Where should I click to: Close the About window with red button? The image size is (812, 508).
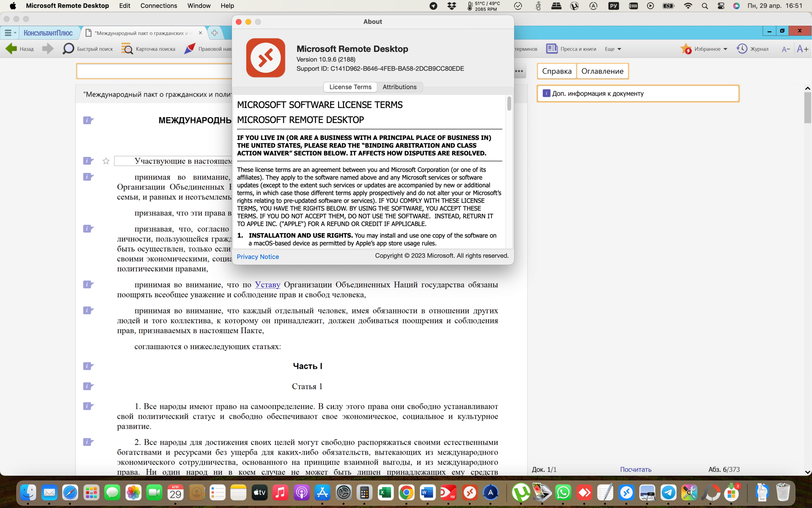[239, 22]
